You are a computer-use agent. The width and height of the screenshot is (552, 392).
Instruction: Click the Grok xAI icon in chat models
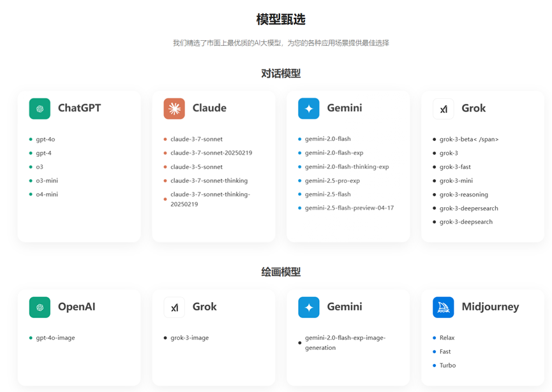point(444,108)
